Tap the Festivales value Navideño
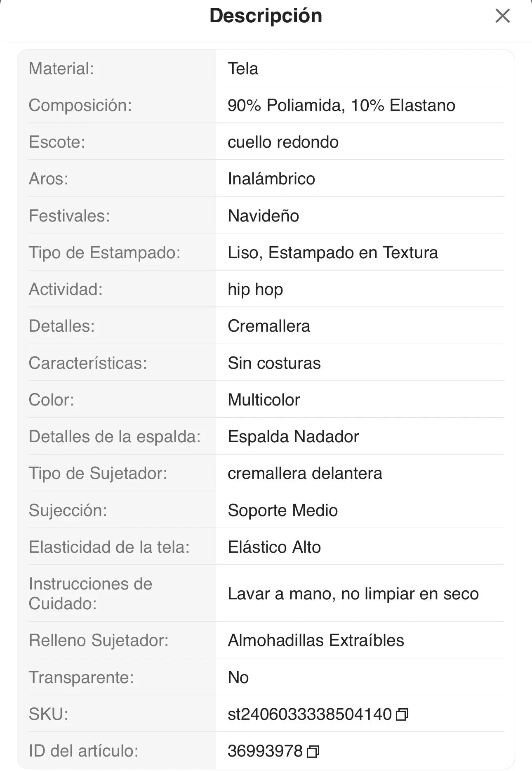Image resolution: width=532 pixels, height=771 pixels. coord(263,216)
